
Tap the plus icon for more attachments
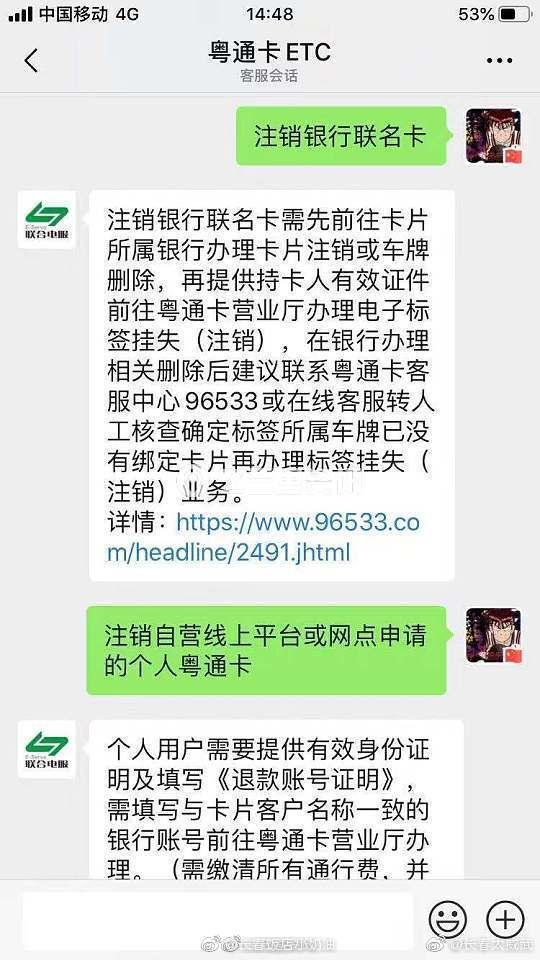[505, 919]
